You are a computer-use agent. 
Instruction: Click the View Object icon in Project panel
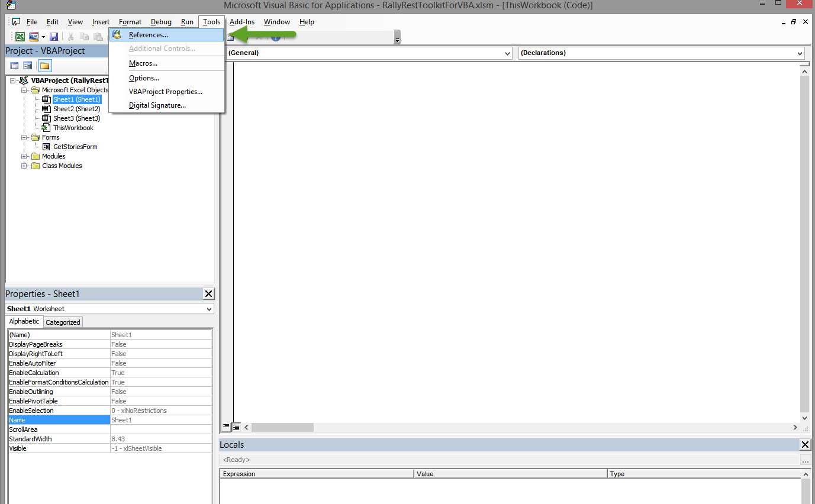click(27, 66)
